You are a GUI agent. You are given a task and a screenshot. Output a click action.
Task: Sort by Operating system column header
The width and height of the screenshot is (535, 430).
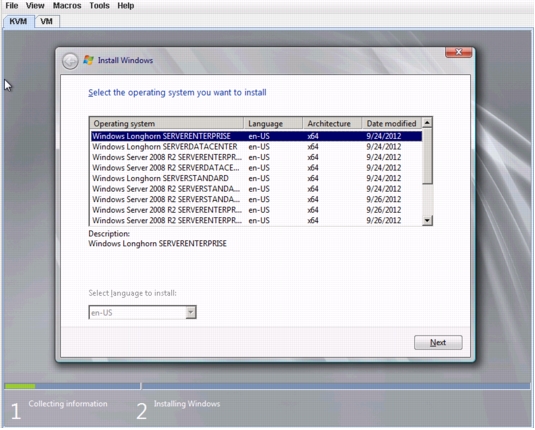click(167, 123)
